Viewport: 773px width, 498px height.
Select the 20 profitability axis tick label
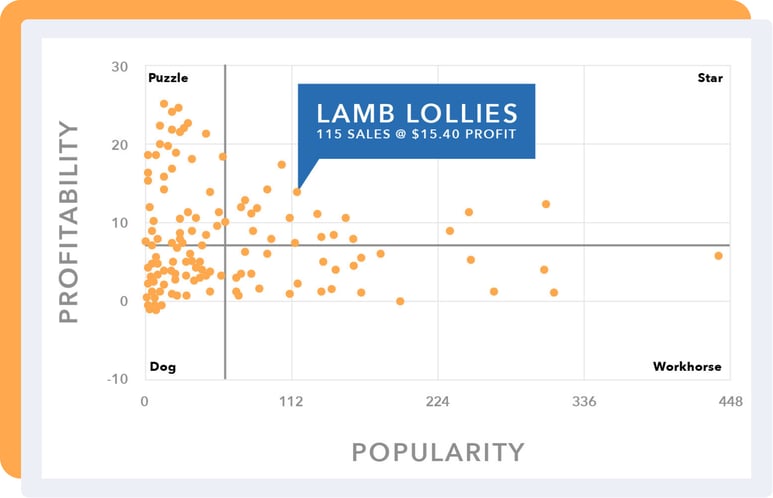pos(120,146)
